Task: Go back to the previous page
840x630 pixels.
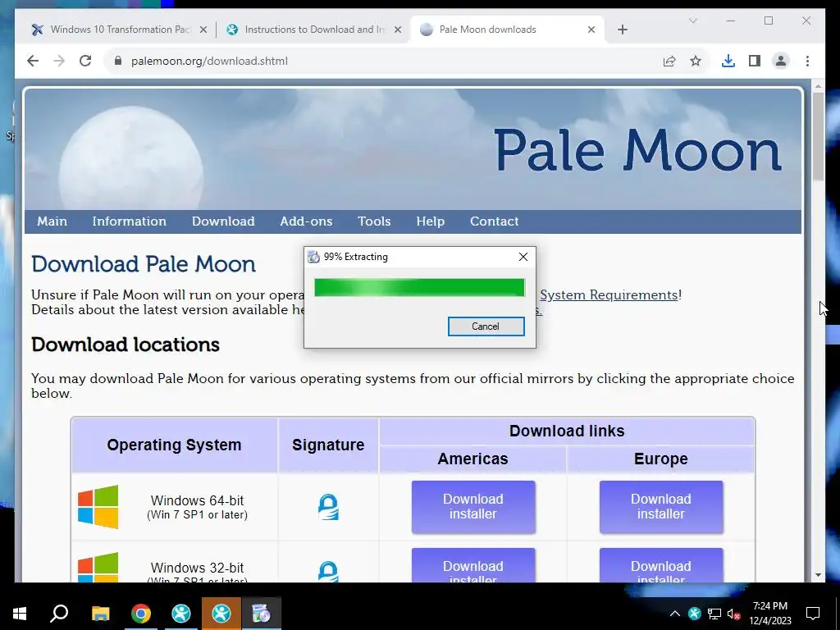Action: click(x=33, y=61)
